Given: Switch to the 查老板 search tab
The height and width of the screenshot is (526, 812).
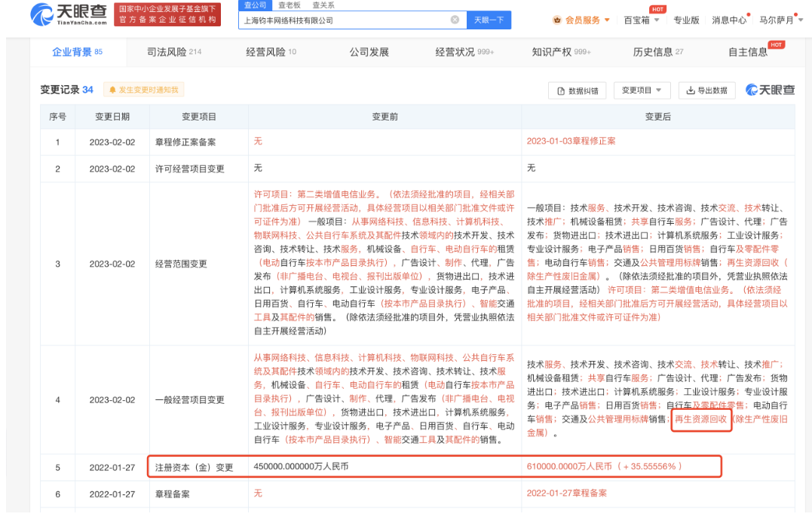Looking at the screenshot, I should pyautogui.click(x=289, y=5).
